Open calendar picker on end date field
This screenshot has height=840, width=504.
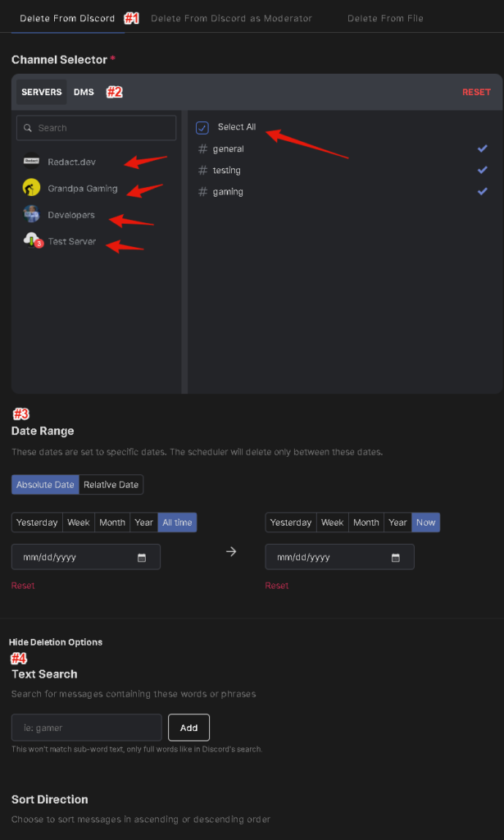click(395, 558)
